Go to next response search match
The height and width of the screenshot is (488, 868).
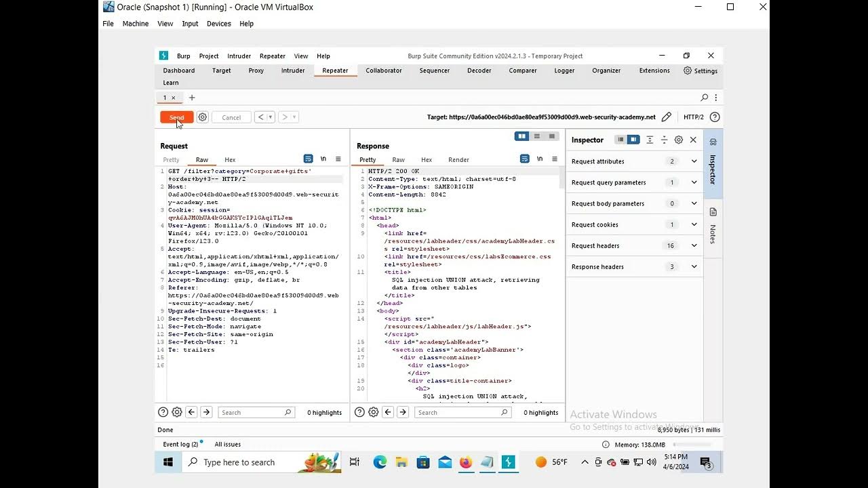(403, 412)
